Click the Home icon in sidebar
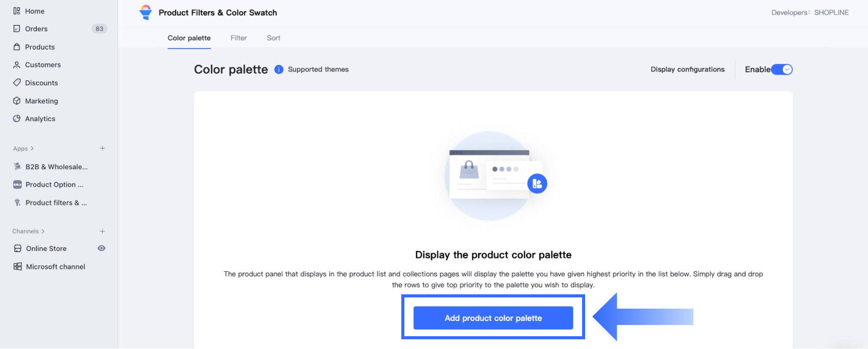The width and height of the screenshot is (868, 349). point(17,11)
